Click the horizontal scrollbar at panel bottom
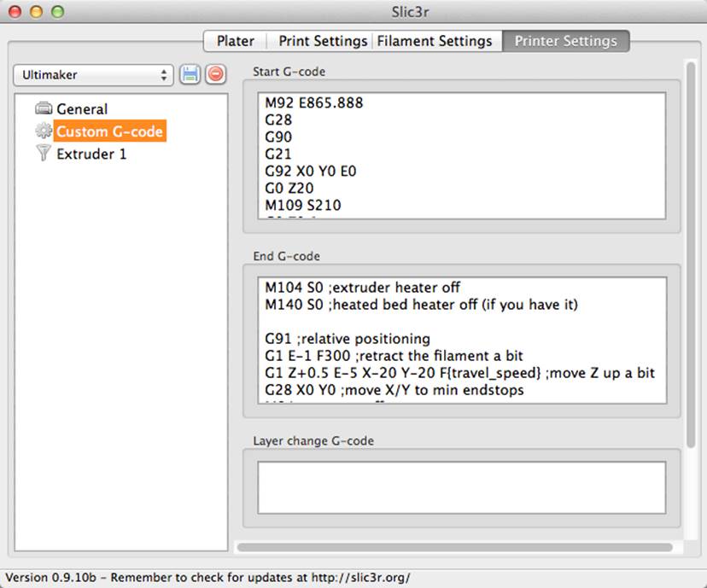 pos(455,547)
